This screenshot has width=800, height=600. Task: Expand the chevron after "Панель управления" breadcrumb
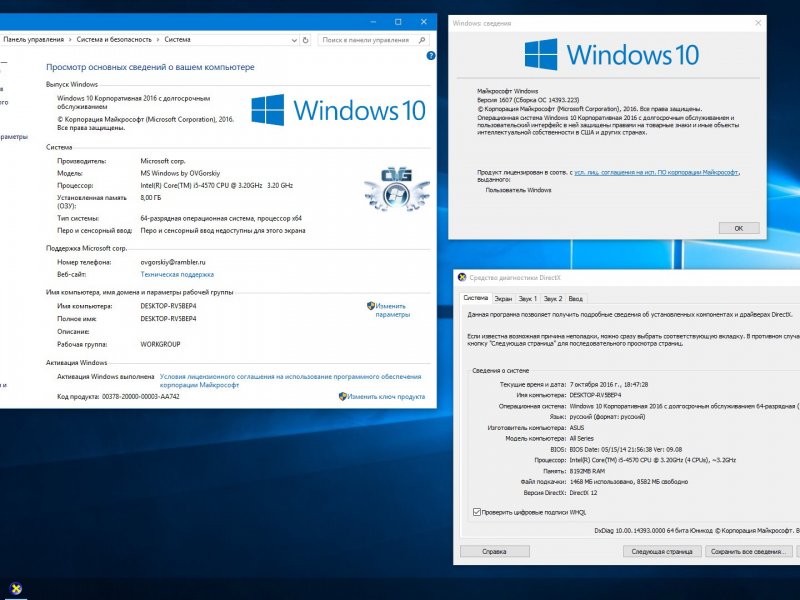click(x=70, y=39)
